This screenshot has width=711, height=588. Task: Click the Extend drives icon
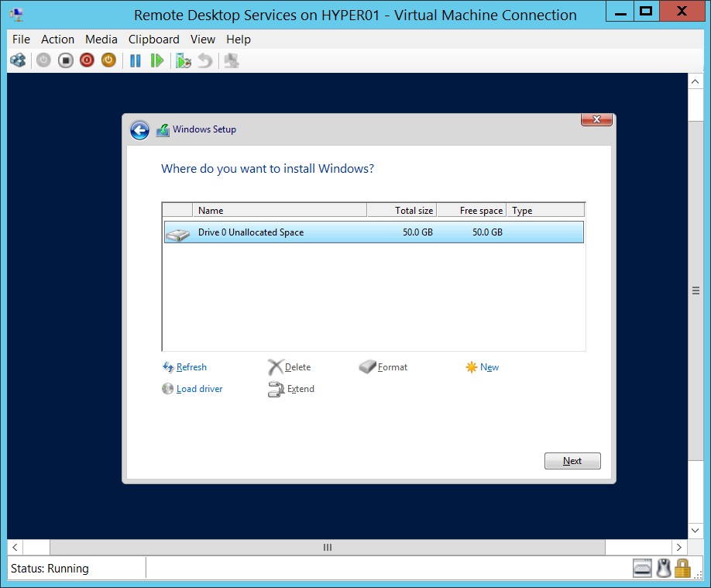coord(276,389)
